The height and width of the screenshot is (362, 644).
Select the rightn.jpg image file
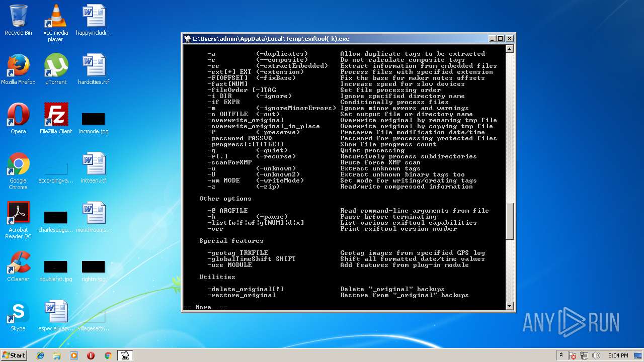click(94, 270)
